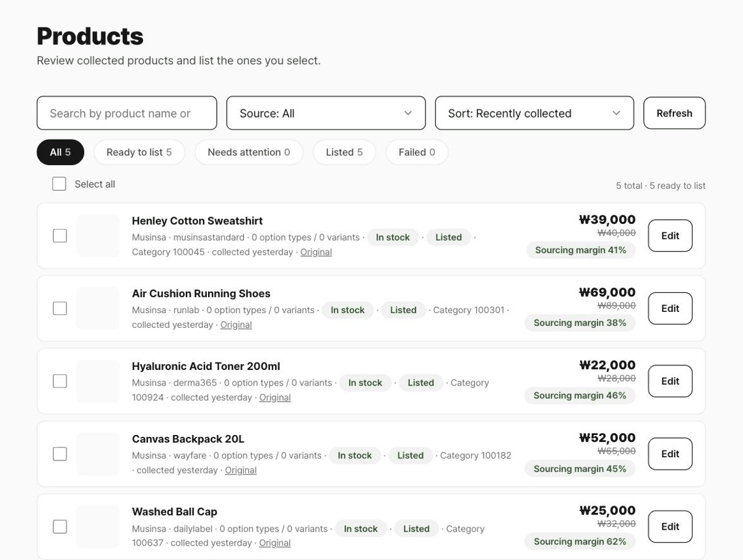The image size is (743, 560).
Task: Open the Source: All dropdown
Action: 326,113
